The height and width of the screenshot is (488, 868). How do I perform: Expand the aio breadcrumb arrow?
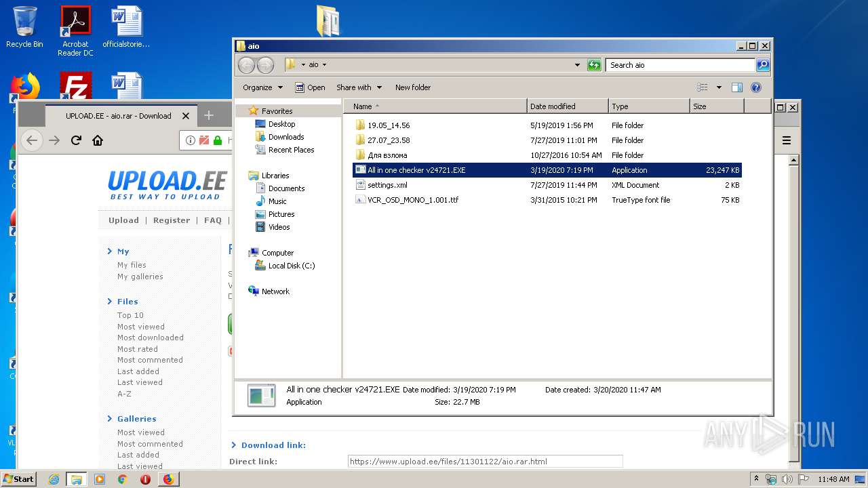pos(324,65)
